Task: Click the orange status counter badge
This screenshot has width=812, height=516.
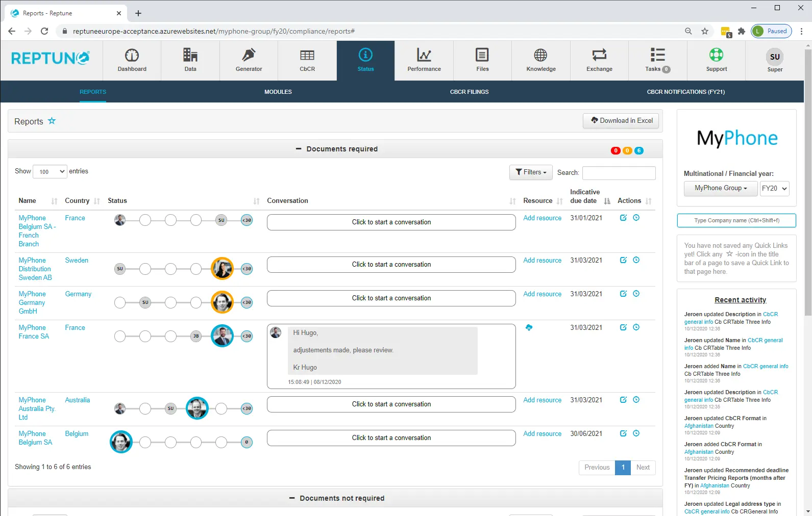Action: pyautogui.click(x=627, y=150)
